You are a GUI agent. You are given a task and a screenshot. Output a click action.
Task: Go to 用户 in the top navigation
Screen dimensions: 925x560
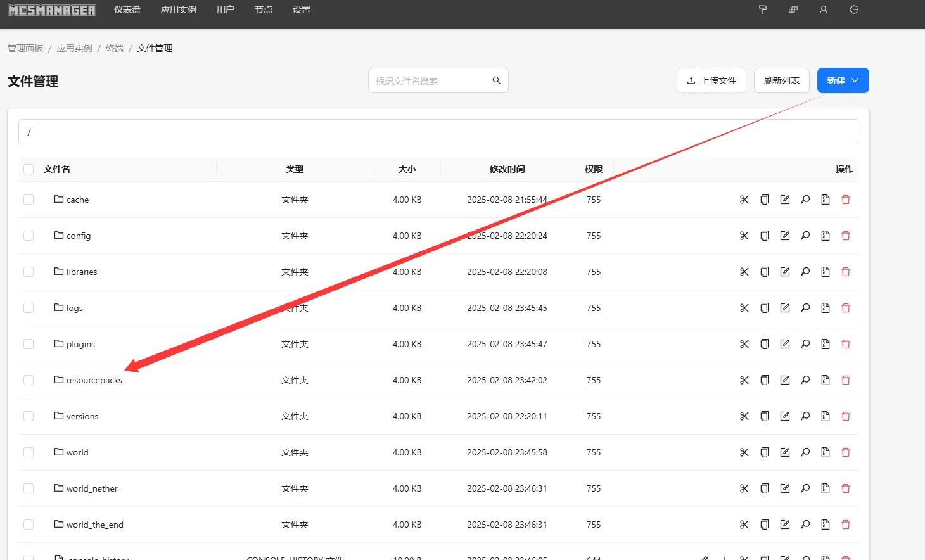click(x=226, y=10)
